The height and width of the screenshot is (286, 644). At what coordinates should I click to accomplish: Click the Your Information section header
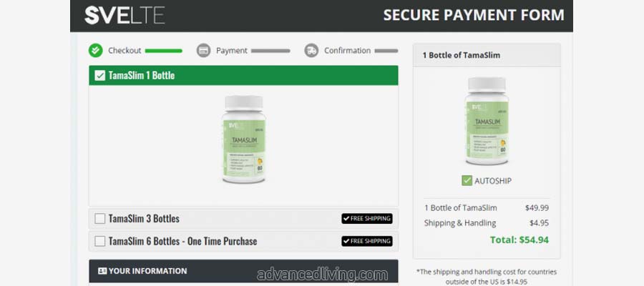pos(243,271)
